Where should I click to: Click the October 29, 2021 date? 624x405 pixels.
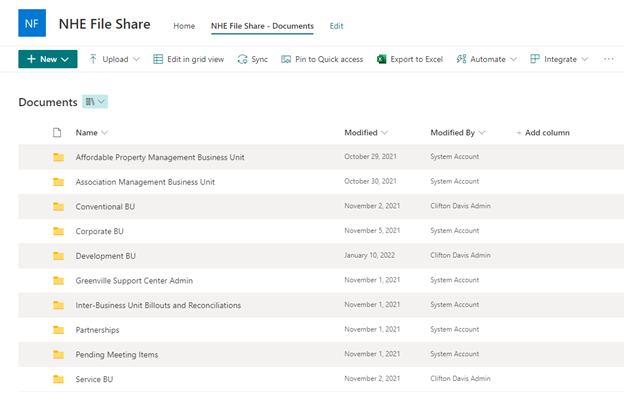click(370, 156)
